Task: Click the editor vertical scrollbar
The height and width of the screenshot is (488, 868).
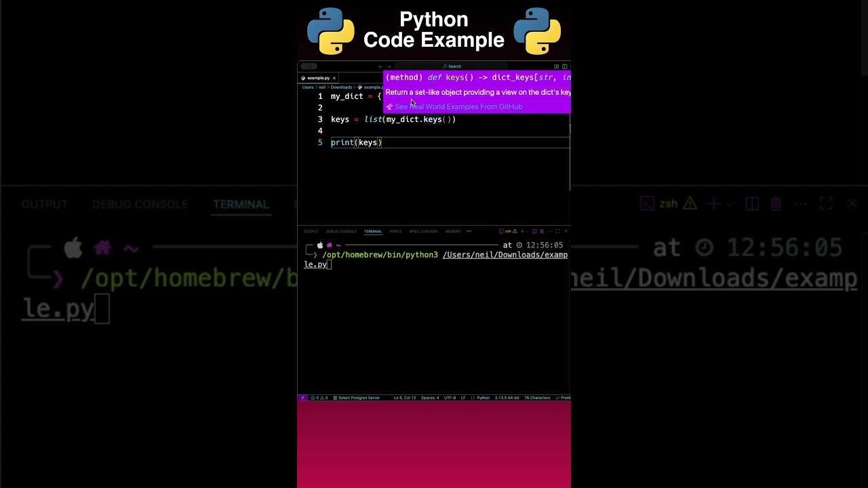Action: coord(570,157)
